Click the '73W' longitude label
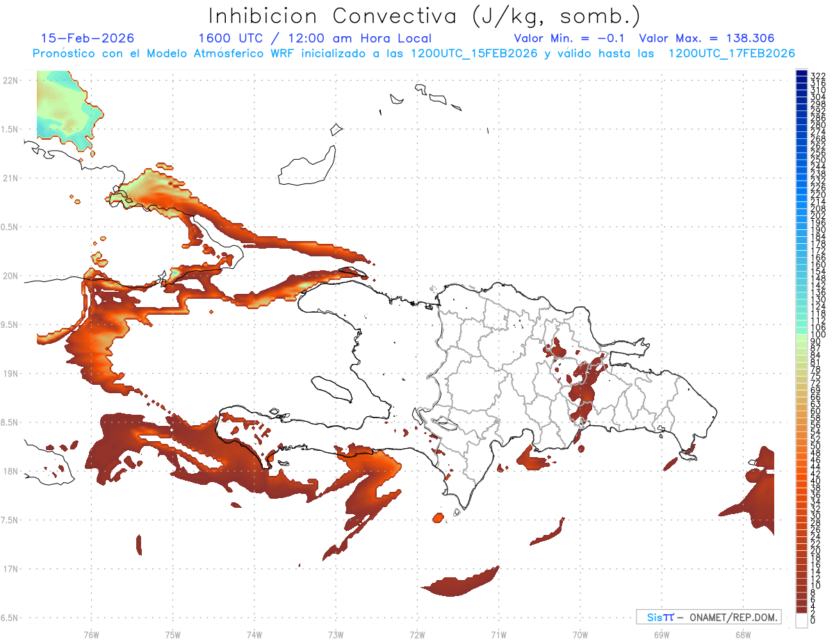Viewport: 834px width, 644px height. [x=336, y=634]
